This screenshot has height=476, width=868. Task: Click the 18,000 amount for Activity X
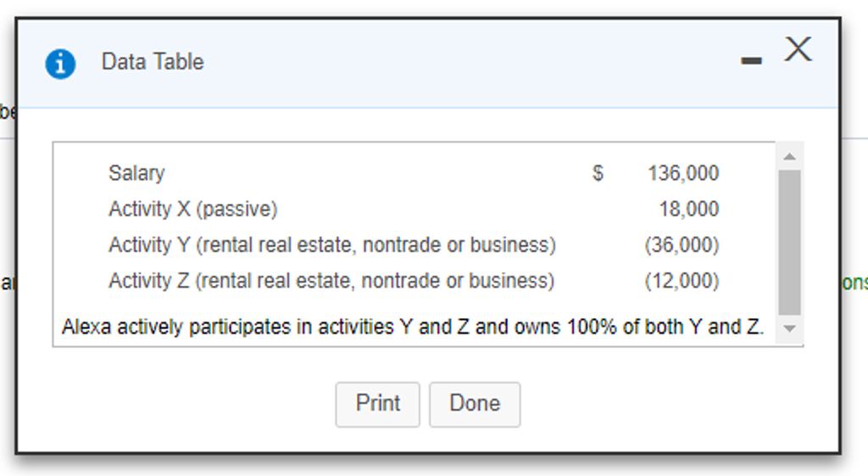pos(688,209)
